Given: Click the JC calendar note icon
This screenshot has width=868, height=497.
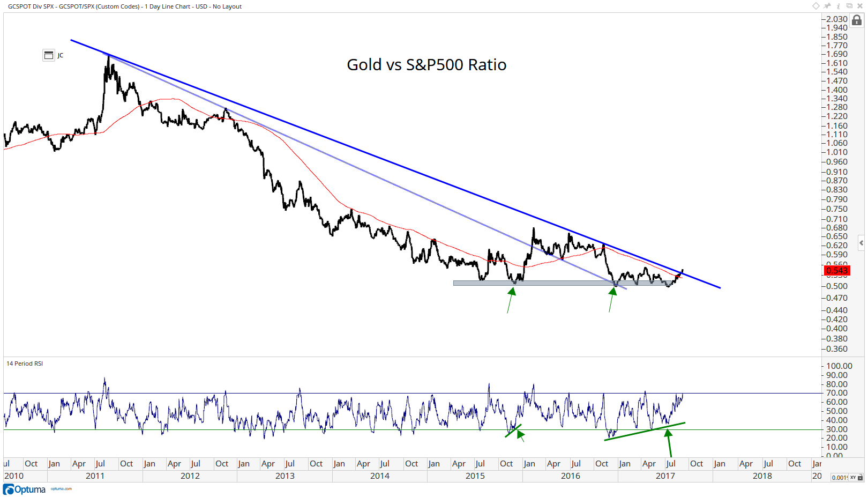Looking at the screenshot, I should [x=49, y=55].
